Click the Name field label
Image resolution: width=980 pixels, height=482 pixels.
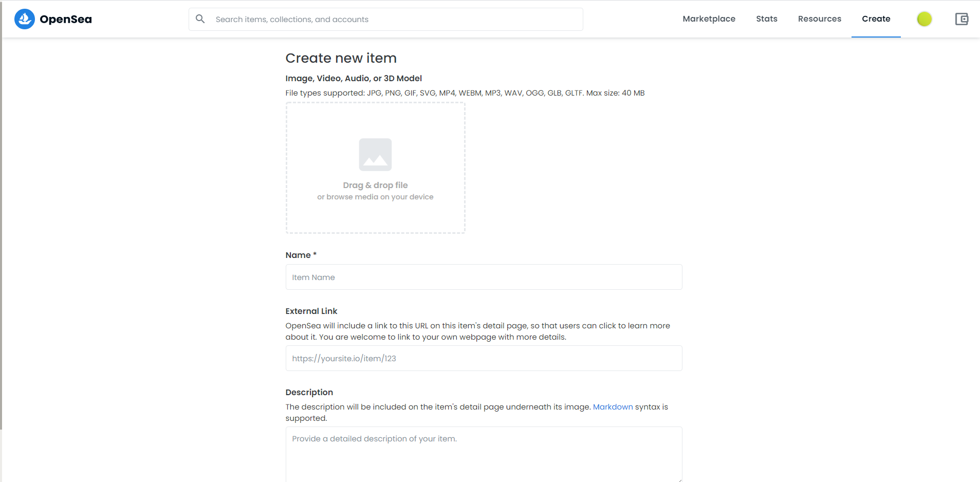point(298,255)
